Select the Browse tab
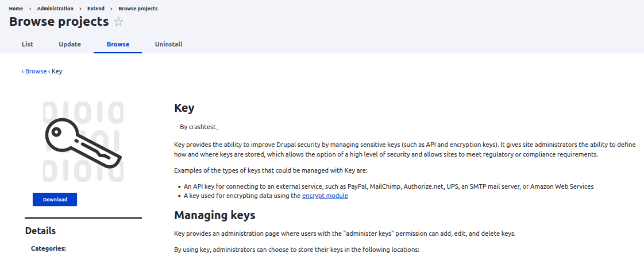 click(x=118, y=44)
